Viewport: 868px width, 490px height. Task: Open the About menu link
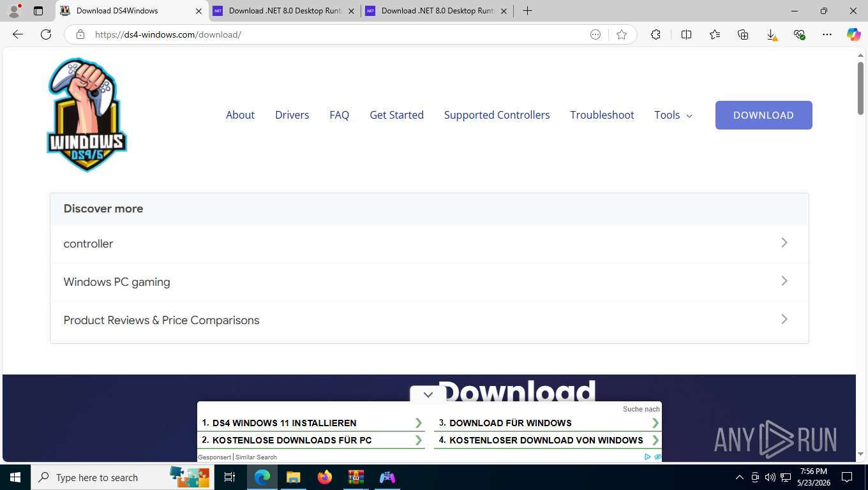(x=240, y=115)
